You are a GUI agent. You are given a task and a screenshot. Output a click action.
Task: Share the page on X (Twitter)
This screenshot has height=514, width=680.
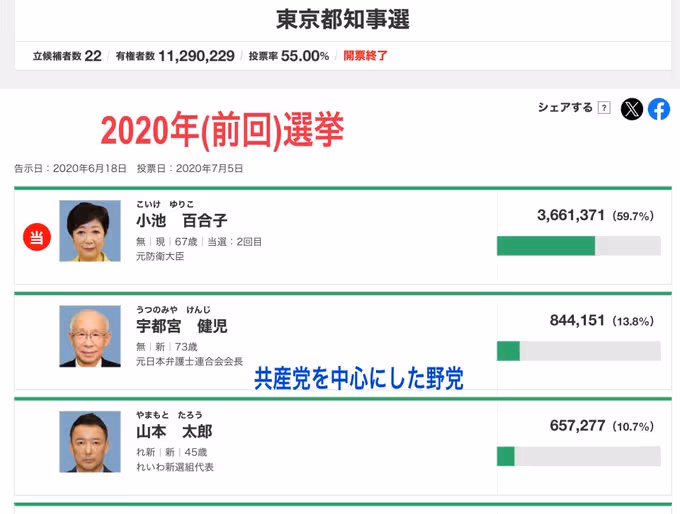point(632,109)
